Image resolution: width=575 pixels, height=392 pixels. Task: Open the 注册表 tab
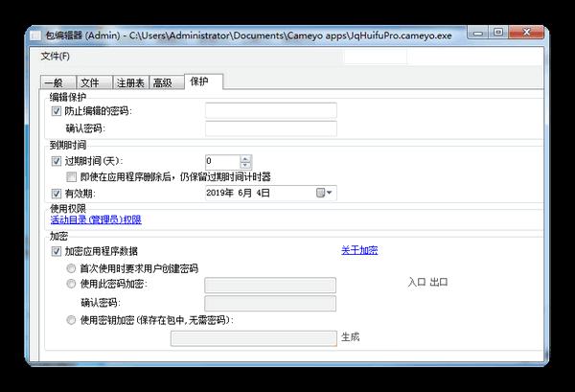[x=130, y=82]
